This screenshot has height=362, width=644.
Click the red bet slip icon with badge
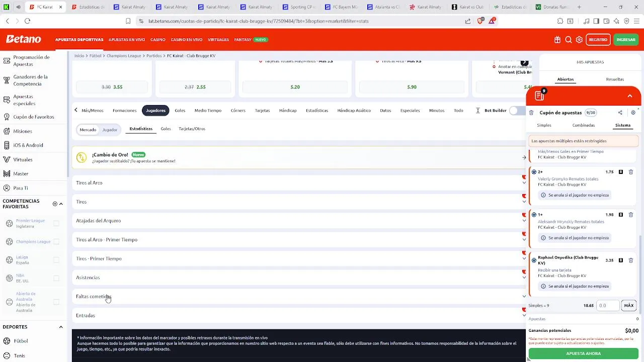540,95
